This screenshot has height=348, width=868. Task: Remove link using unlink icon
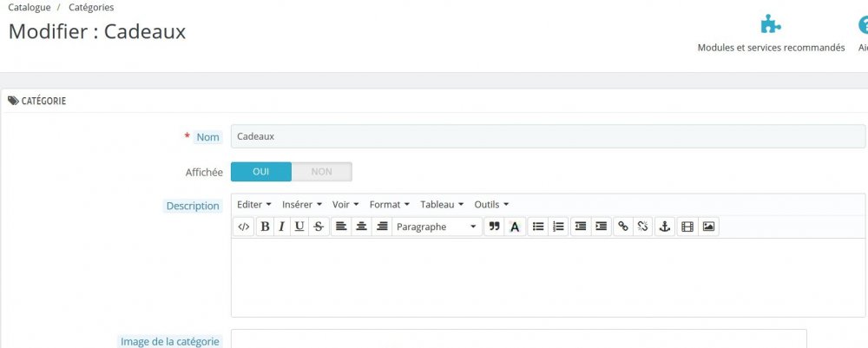pyautogui.click(x=642, y=227)
